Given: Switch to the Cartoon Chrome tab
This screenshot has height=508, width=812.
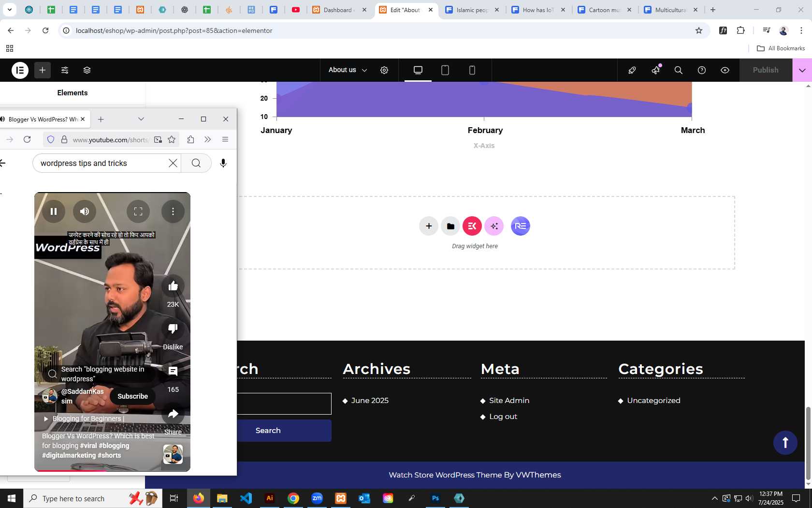Looking at the screenshot, I should 605,10.
